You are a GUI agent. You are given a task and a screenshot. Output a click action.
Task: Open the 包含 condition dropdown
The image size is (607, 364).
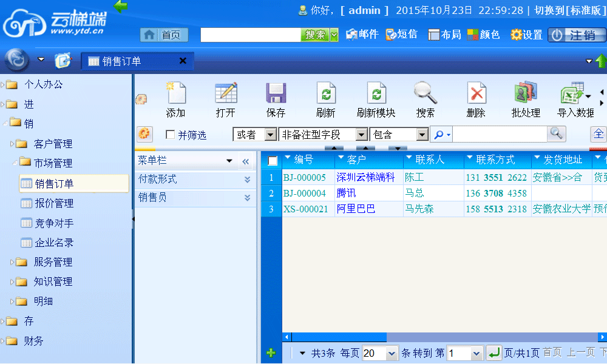pos(422,135)
